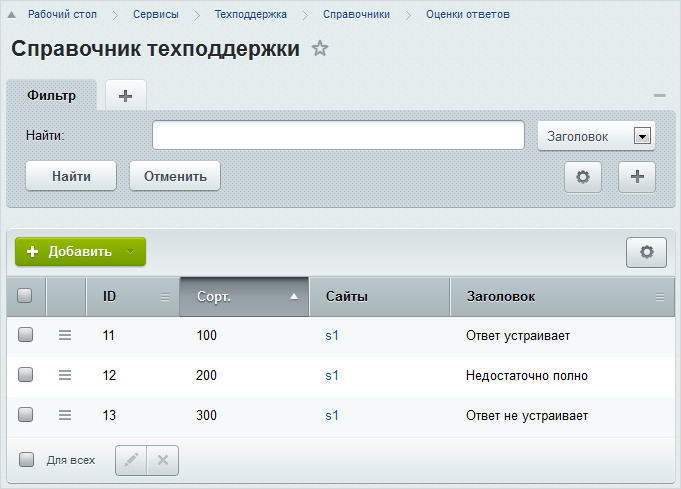Check the row with ID 13
This screenshot has height=489, width=681.
point(25,415)
